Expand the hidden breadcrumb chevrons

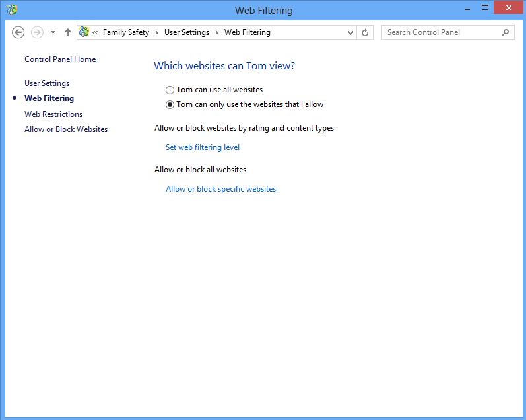point(95,32)
